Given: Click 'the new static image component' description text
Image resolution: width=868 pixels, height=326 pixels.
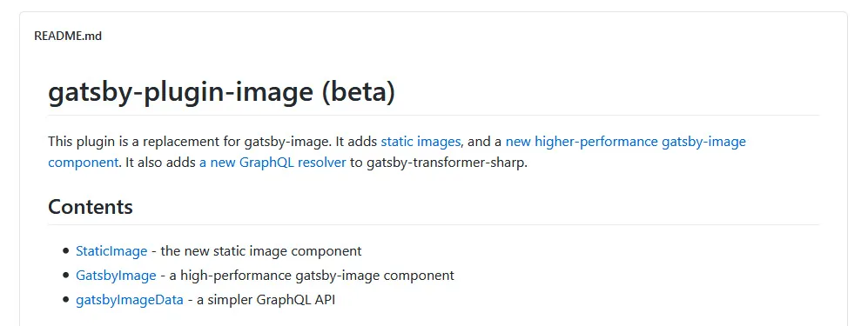Looking at the screenshot, I should [x=260, y=251].
